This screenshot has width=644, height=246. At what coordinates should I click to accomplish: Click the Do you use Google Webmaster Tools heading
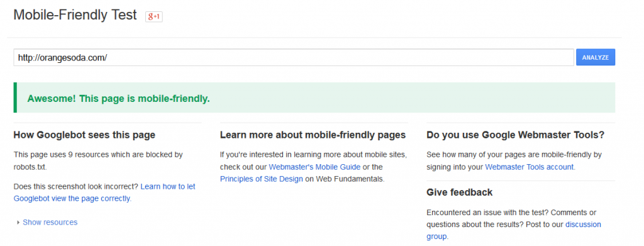(x=516, y=135)
